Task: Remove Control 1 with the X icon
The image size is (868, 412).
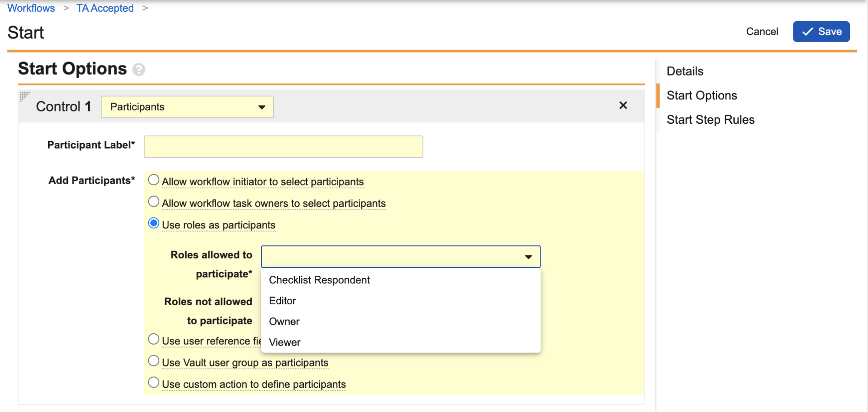Action: [623, 105]
